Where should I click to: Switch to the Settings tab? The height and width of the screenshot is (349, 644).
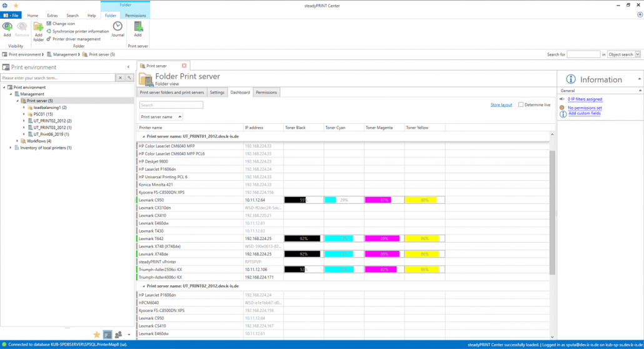pyautogui.click(x=217, y=93)
